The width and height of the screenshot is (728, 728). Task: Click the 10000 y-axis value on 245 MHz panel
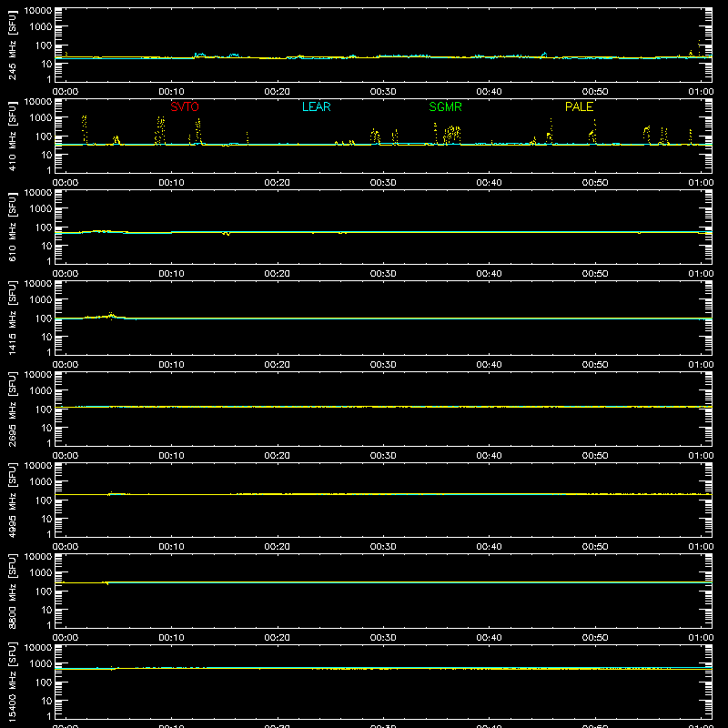(x=38, y=11)
